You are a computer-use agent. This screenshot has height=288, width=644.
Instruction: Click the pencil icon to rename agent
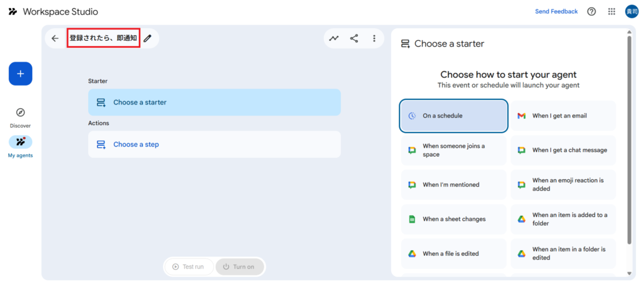pyautogui.click(x=148, y=38)
